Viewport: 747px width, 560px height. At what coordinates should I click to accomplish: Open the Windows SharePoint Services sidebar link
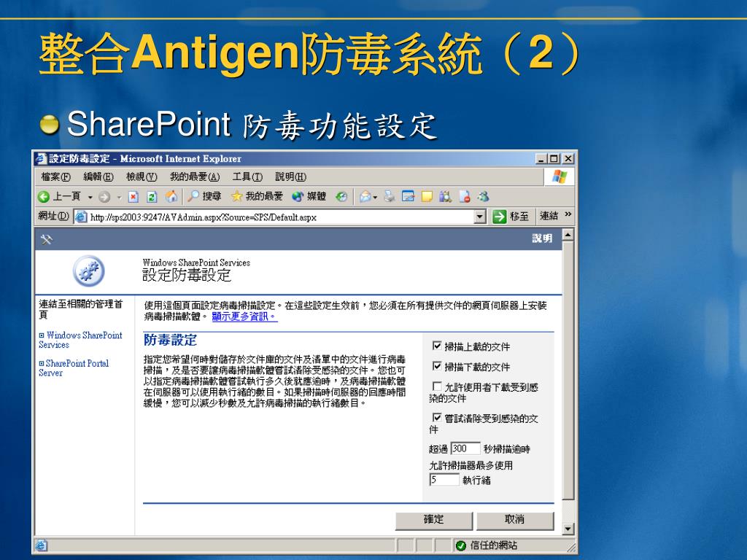[x=80, y=340]
